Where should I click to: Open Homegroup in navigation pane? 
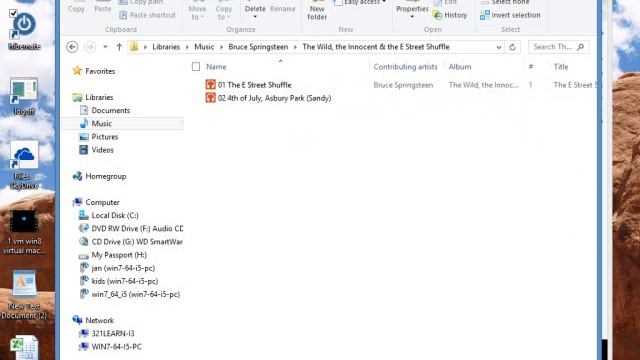click(106, 176)
